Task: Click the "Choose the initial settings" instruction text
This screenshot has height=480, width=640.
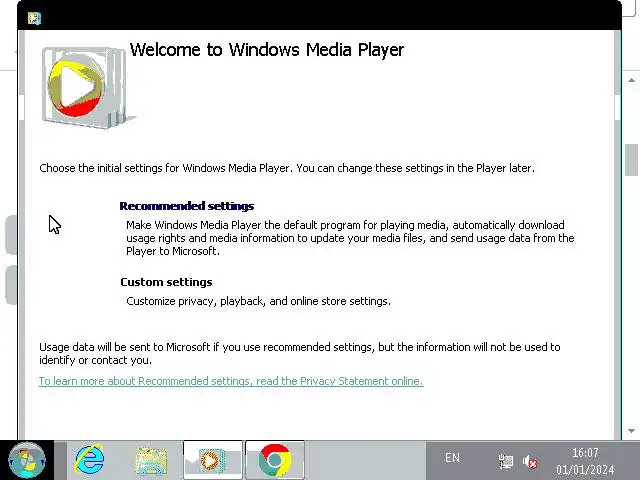Action: 287,168
